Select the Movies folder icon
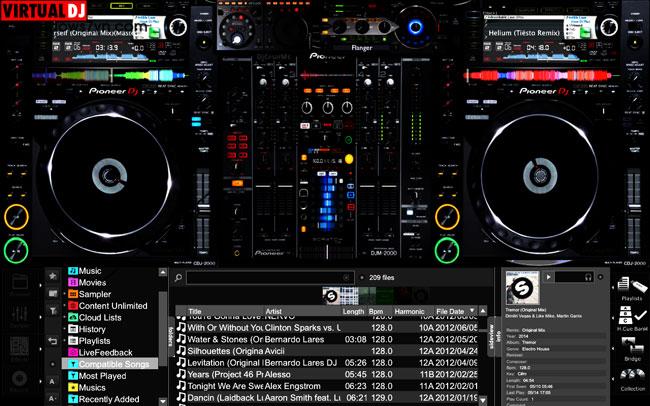Screen dimensions: 650x406 [73, 282]
